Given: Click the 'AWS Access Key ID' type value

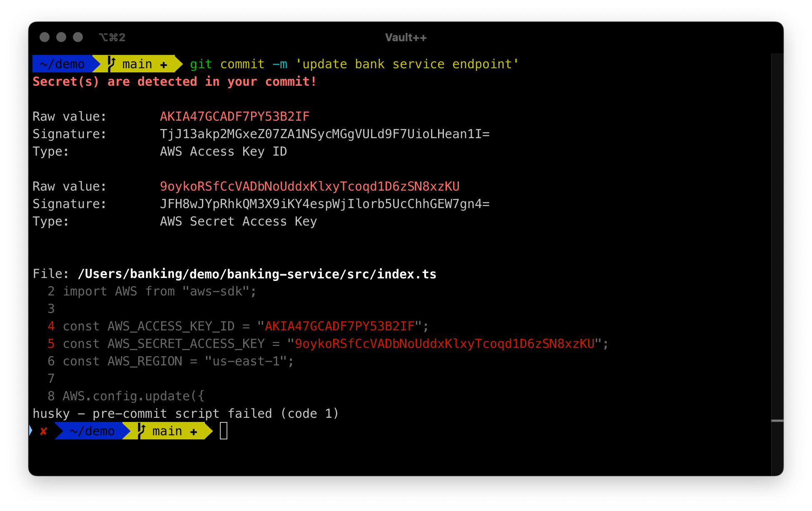Looking at the screenshot, I should [x=224, y=151].
